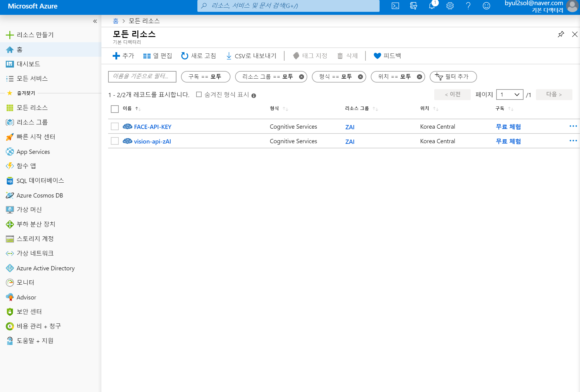Focus the top resource search box

pyautogui.click(x=288, y=6)
